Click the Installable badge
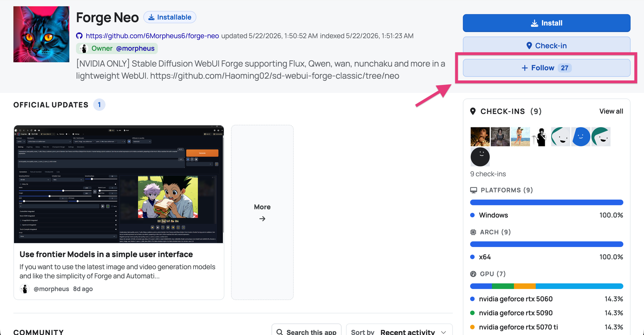 (170, 17)
